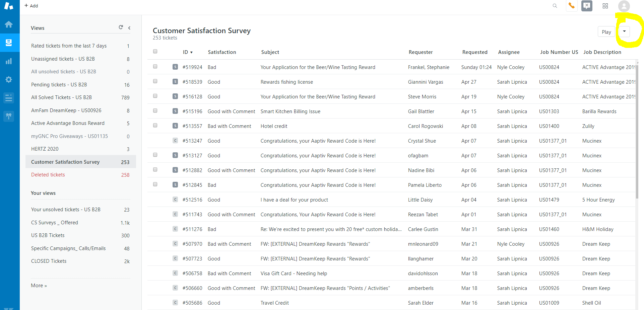Tick the select-all tickets checkbox in header
The height and width of the screenshot is (310, 644).
tap(155, 52)
